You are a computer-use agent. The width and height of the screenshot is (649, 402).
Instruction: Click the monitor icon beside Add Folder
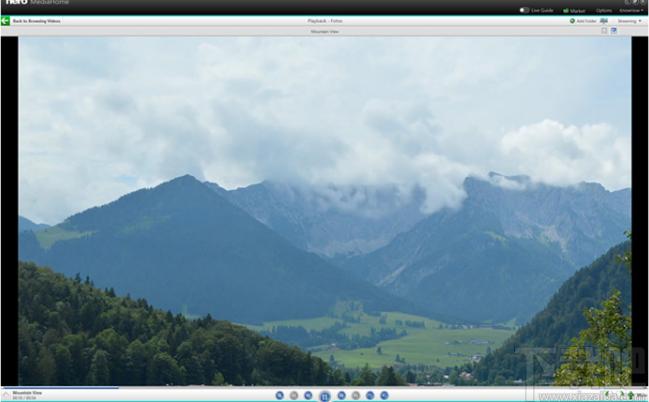coord(604,21)
